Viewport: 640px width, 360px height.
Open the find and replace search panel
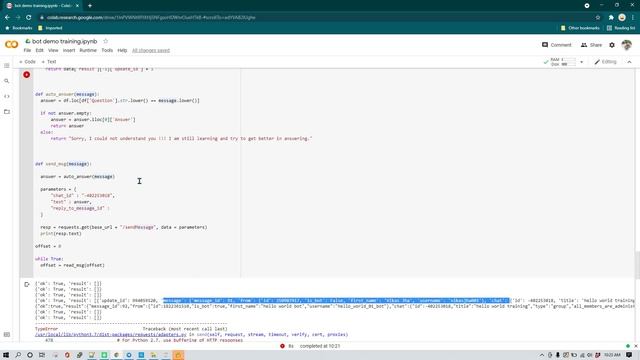point(7,81)
